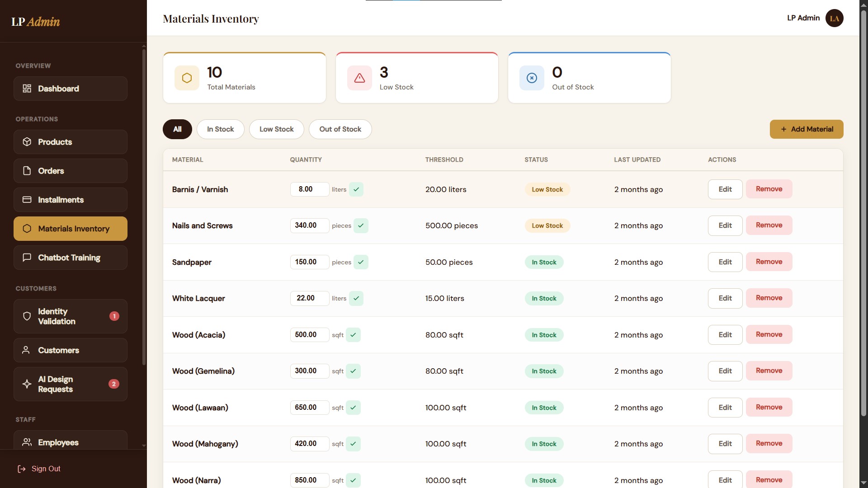
Task: Confirm Sandpaper quantity with green checkmark
Action: [361, 262]
